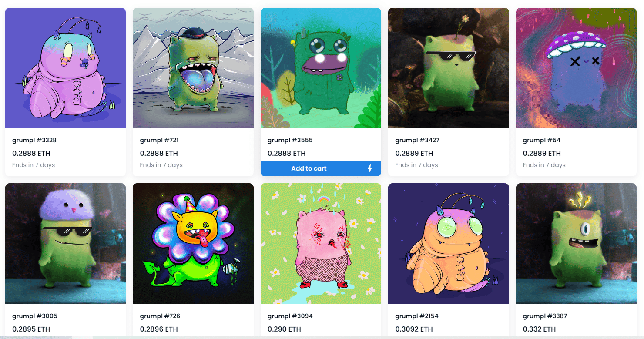This screenshot has width=644, height=339.
Task: Add grumpl #3555 to cart
Action: coord(309,168)
